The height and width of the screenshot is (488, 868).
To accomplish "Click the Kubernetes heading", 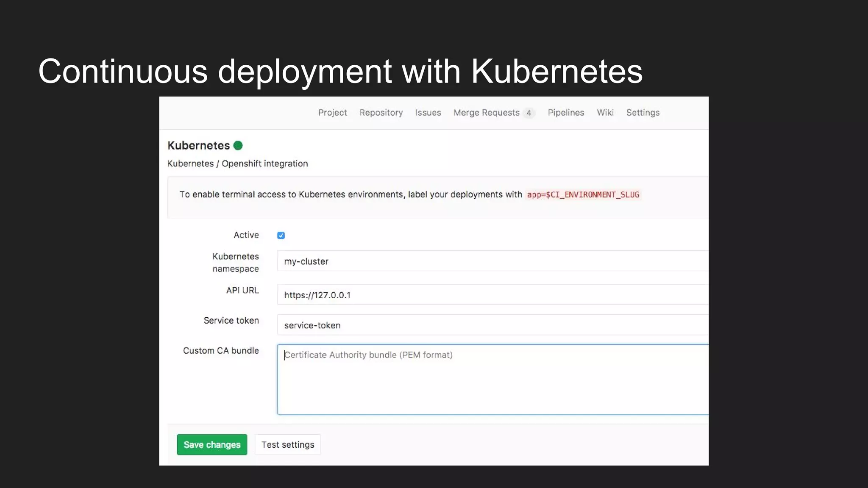I will click(x=198, y=146).
